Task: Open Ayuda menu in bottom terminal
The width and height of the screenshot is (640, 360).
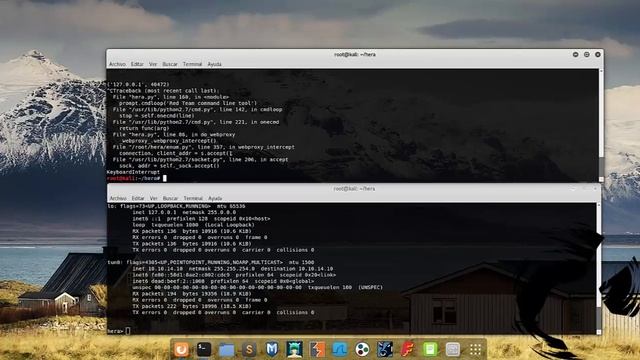Action: click(215, 198)
